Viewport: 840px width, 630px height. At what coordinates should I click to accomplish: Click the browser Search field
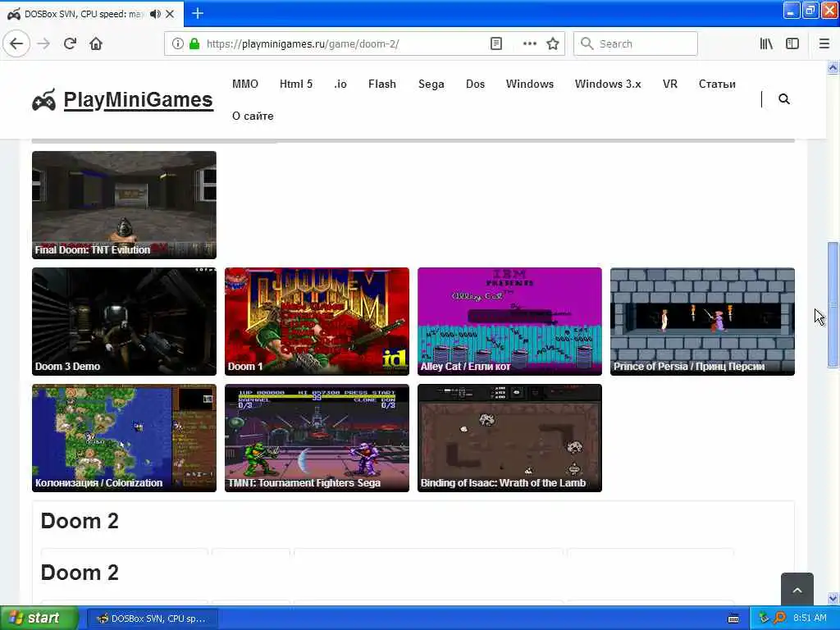coord(636,44)
